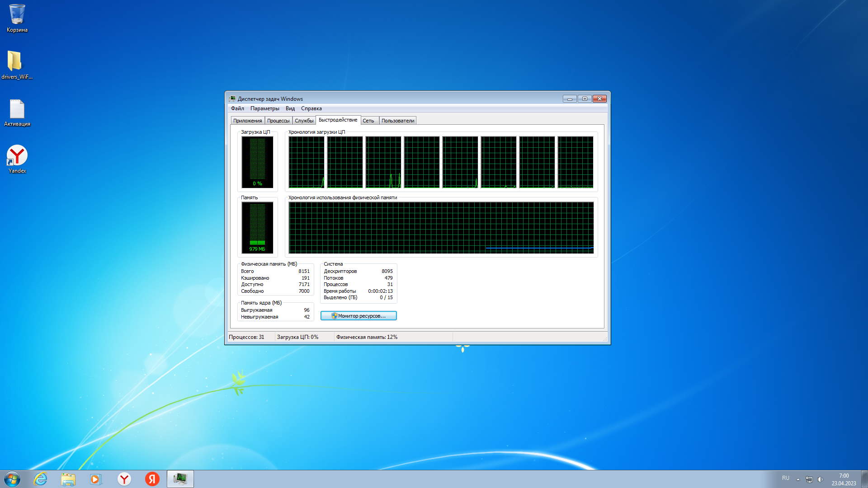Show hidden tray icons arrow
Image resolution: width=868 pixels, height=488 pixels.
(x=798, y=479)
